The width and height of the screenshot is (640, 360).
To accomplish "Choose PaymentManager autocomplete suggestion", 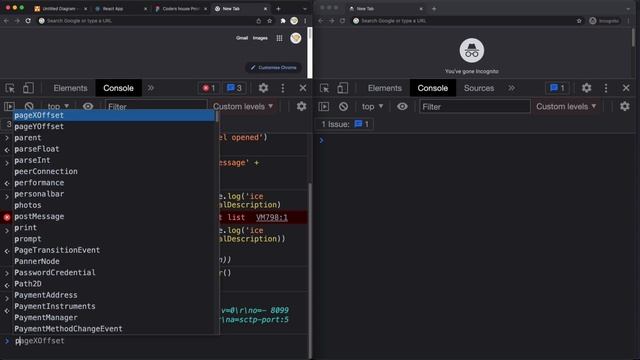I will tap(114, 318).
